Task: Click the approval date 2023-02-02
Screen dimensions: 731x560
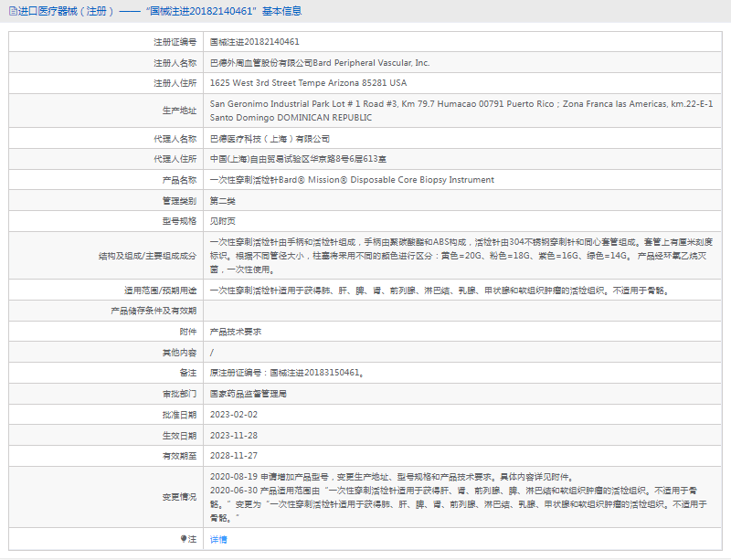Action: [233, 414]
